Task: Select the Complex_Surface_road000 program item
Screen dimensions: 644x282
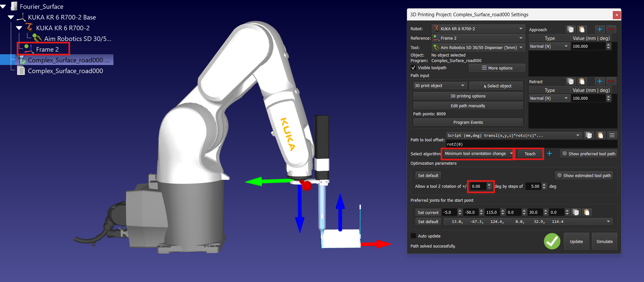Action: pos(65,71)
